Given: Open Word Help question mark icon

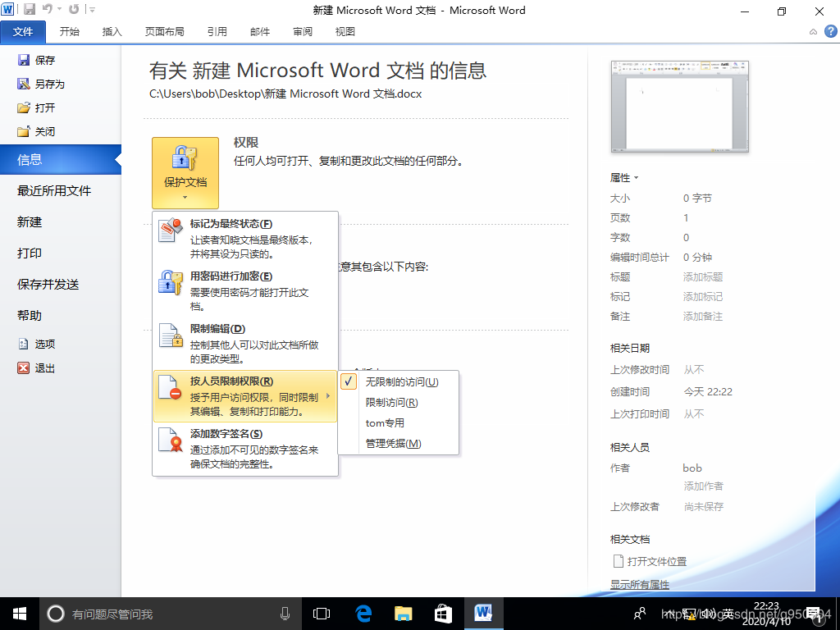Looking at the screenshot, I should point(830,32).
